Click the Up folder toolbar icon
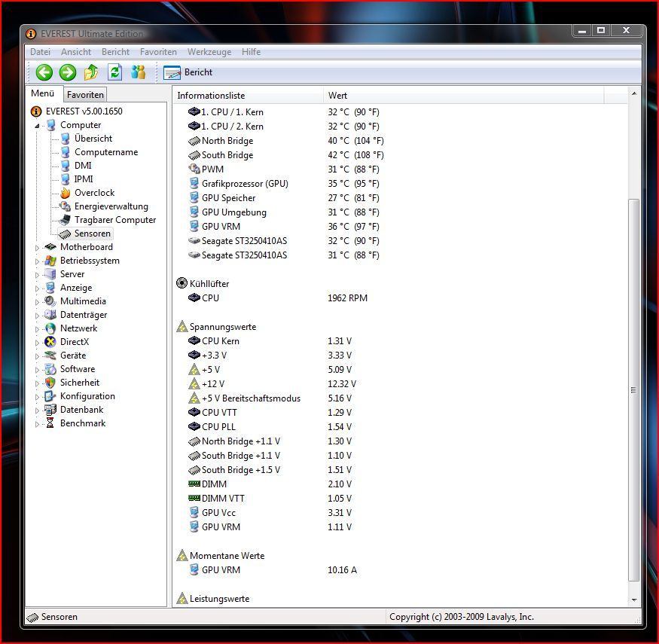This screenshot has height=644, width=659. coord(91,72)
